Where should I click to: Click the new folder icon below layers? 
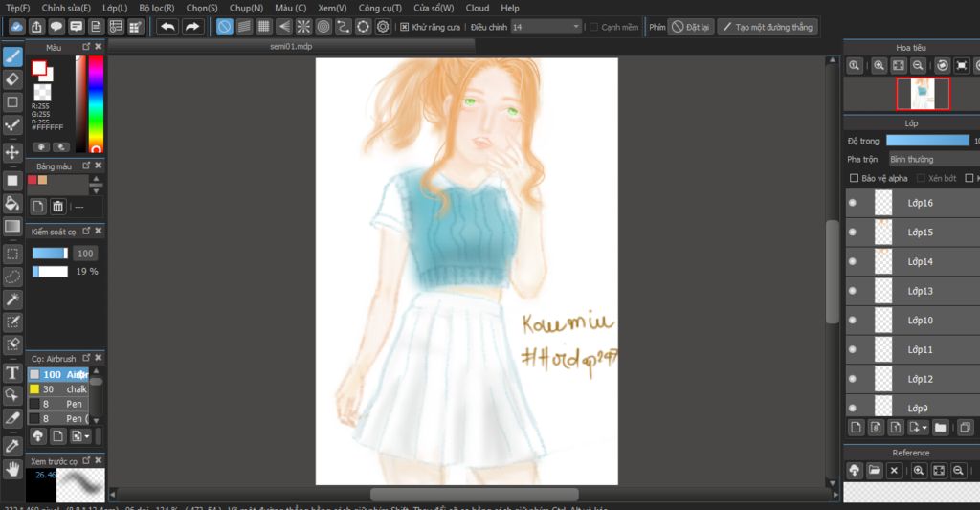(940, 428)
